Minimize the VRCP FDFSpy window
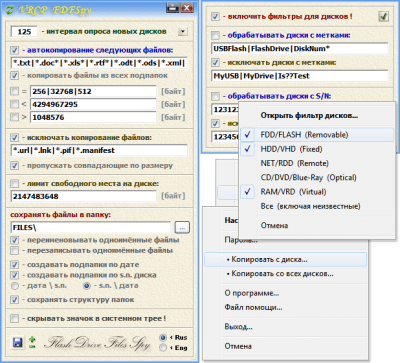Screen dimensions: 400x363 click(x=172, y=8)
